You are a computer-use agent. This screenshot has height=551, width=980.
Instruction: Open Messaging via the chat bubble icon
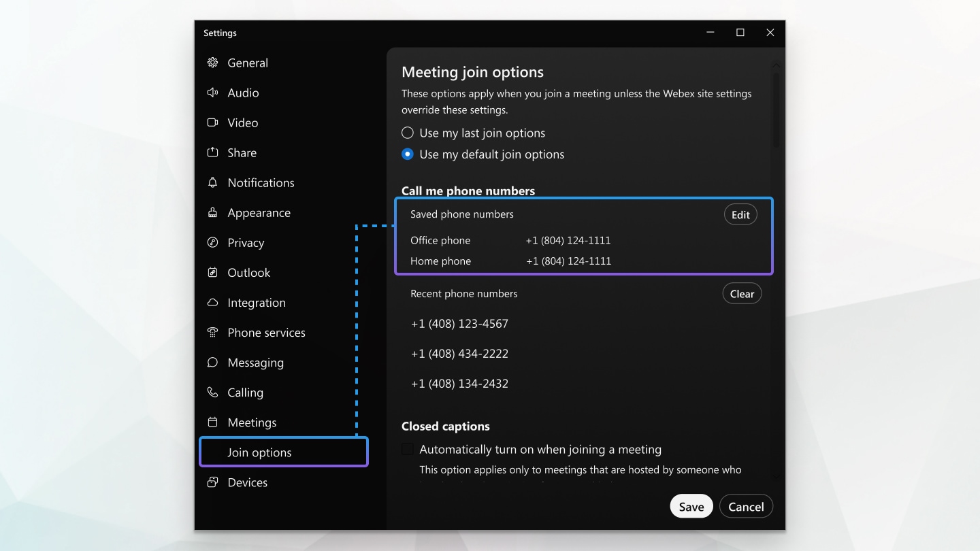tap(213, 362)
